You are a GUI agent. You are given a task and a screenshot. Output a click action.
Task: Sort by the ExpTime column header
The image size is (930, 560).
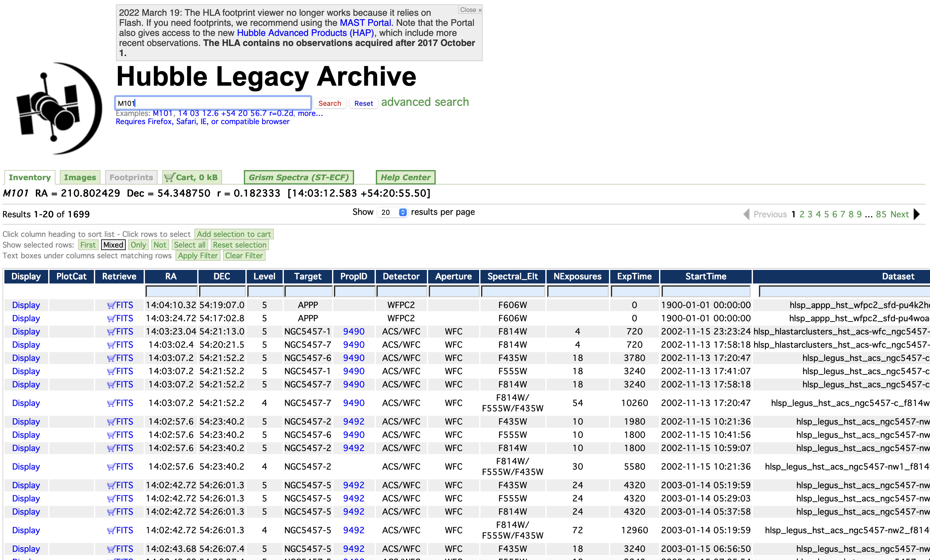[634, 277]
